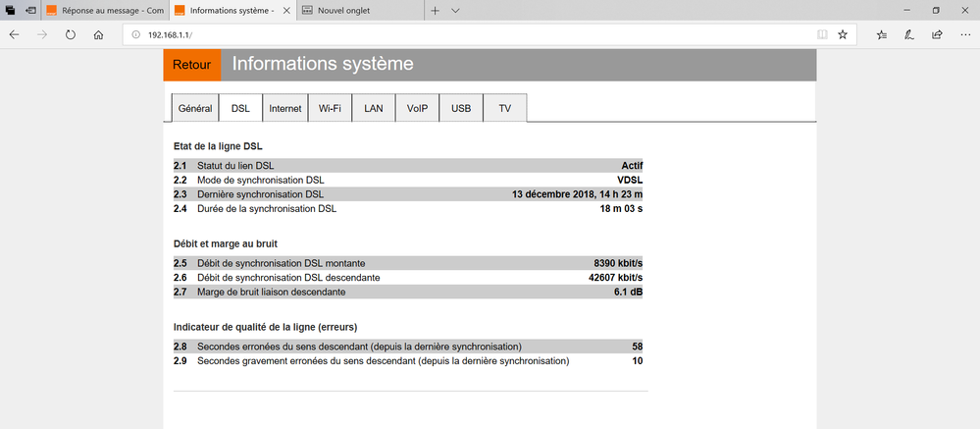Open the Edge settings ellipsis menu
The width and height of the screenshot is (980, 429).
click(964, 34)
